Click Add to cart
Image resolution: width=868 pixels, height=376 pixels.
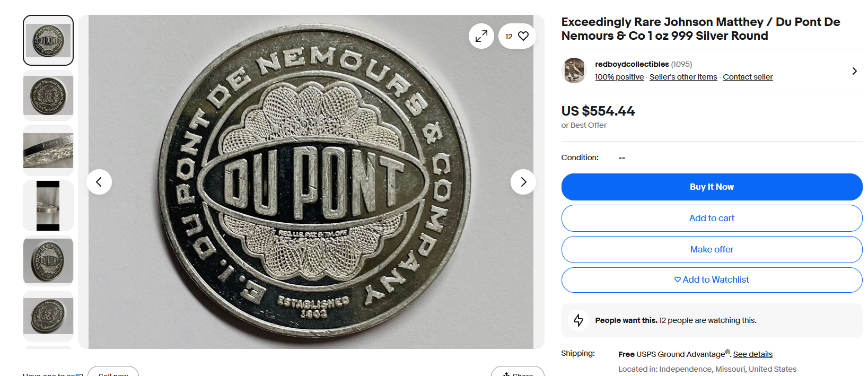tap(712, 218)
